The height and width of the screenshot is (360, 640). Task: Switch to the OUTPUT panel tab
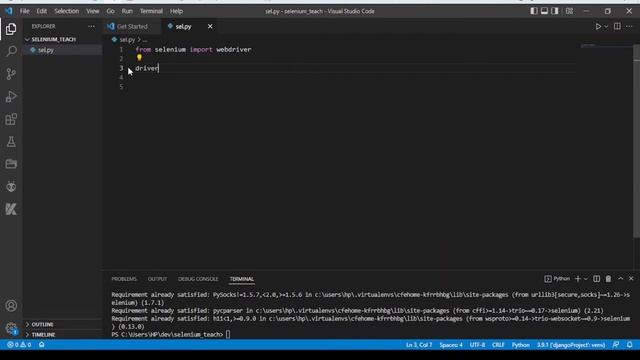(x=157, y=279)
